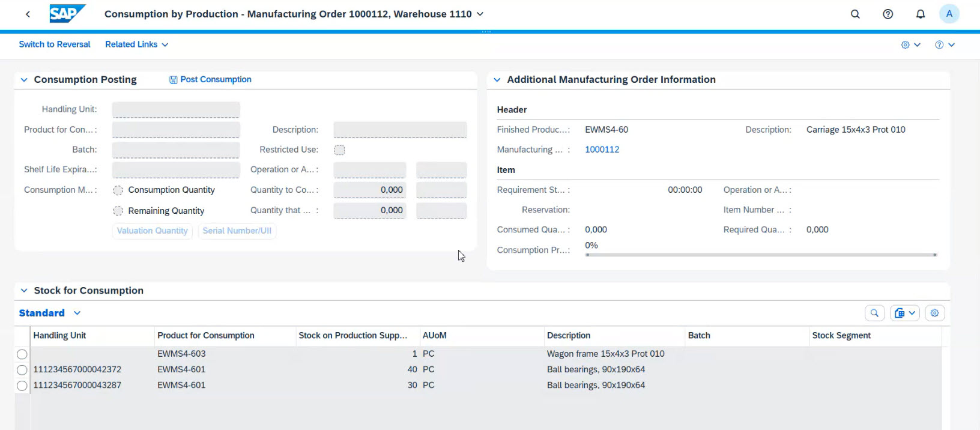Click the consumption progress bar
Image resolution: width=980 pixels, height=430 pixels.
(x=761, y=255)
